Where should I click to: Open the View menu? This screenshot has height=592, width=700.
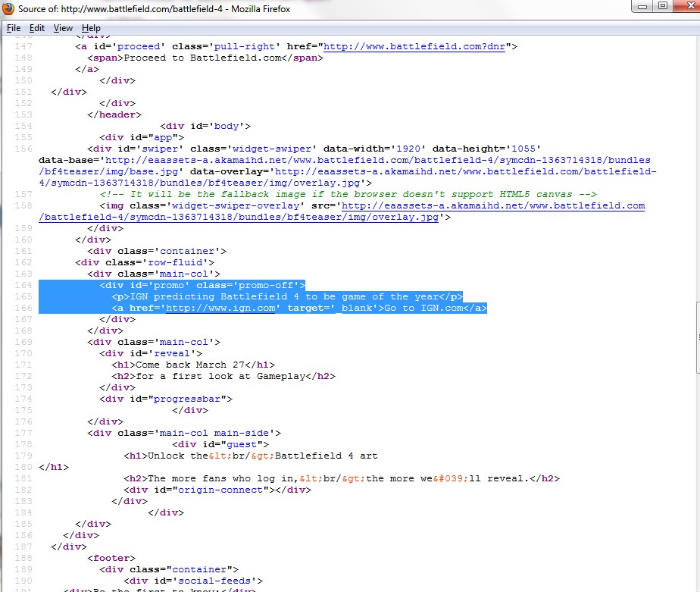point(63,28)
